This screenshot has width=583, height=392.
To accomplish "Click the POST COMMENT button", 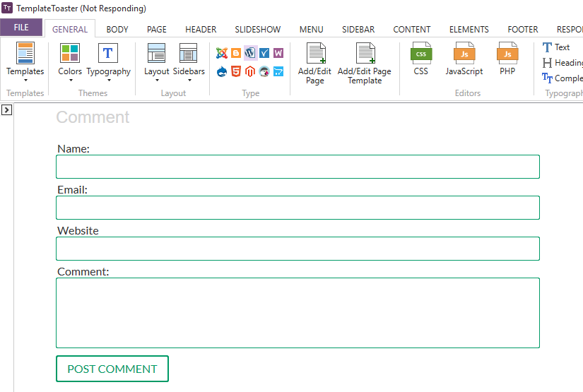I will point(112,369).
